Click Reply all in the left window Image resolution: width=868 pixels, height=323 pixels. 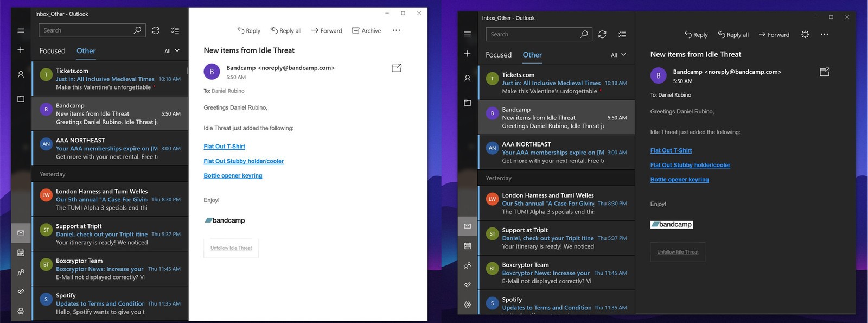(x=286, y=31)
